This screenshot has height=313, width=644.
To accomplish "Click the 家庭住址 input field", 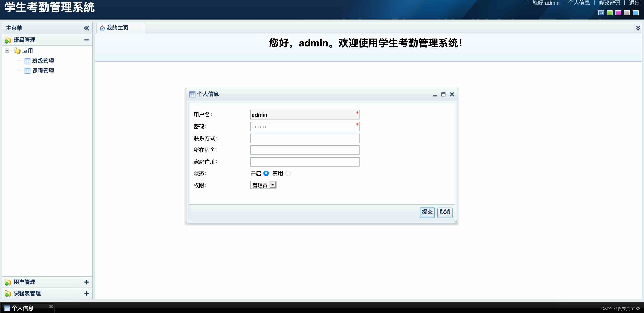I will 305,162.
